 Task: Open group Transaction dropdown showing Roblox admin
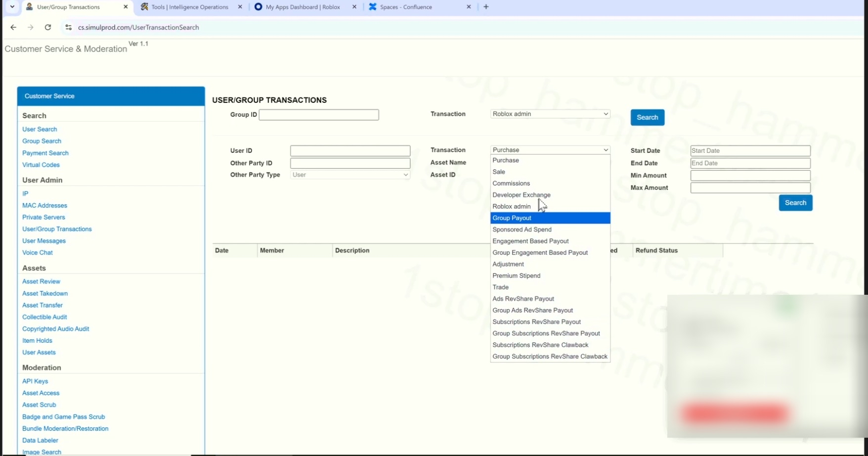pyautogui.click(x=550, y=114)
